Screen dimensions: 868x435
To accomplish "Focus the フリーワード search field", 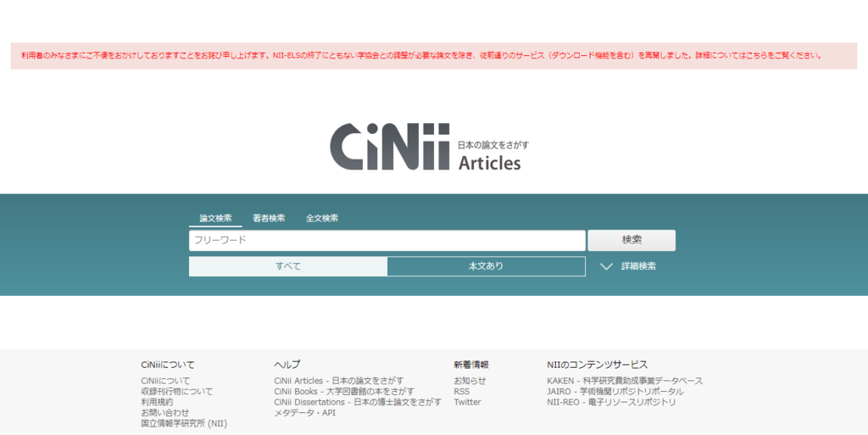I will [387, 240].
